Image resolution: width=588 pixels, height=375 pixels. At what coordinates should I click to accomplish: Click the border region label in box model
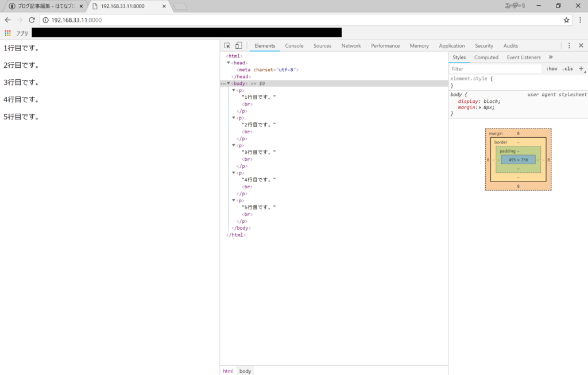501,142
